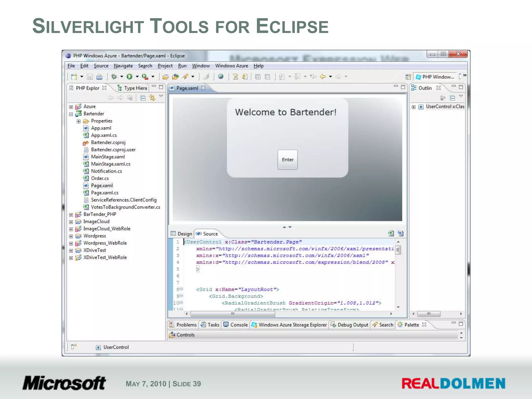
Task: Click the Search flashlight toolbar icon
Action: (185, 77)
